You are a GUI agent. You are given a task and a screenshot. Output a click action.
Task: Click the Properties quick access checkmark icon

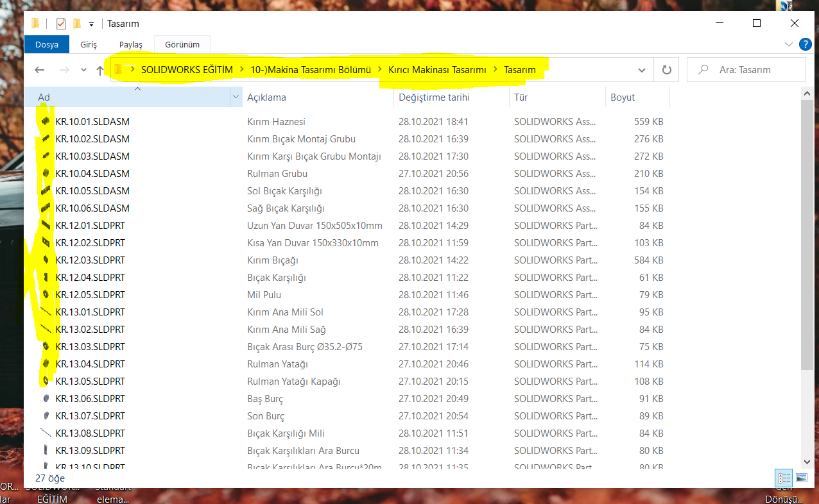point(61,24)
